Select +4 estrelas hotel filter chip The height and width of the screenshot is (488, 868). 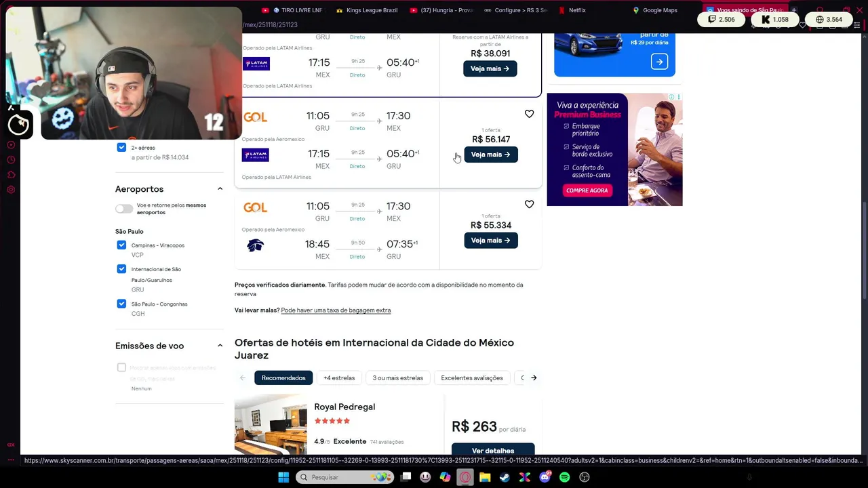(x=339, y=378)
